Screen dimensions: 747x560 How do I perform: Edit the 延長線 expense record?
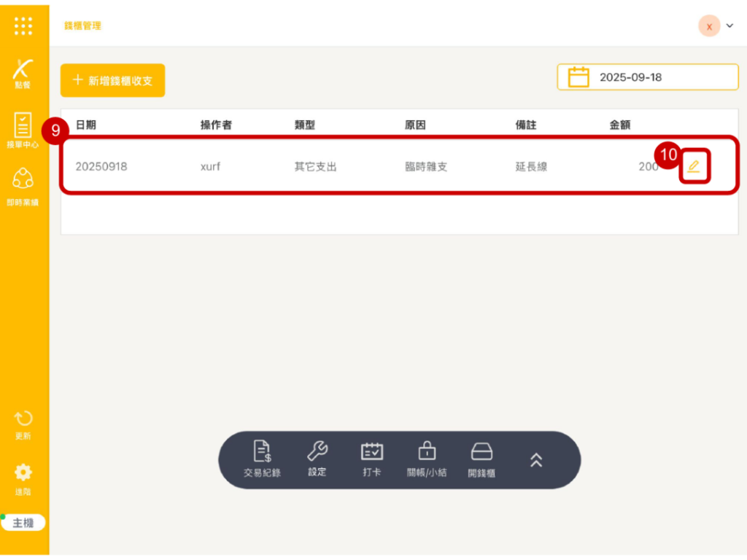tap(694, 167)
